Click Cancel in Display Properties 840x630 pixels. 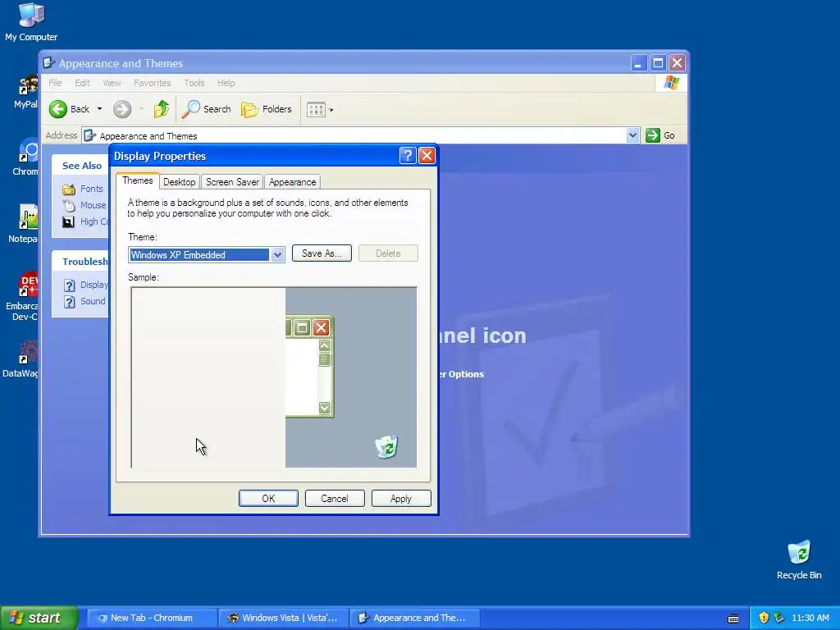(335, 499)
